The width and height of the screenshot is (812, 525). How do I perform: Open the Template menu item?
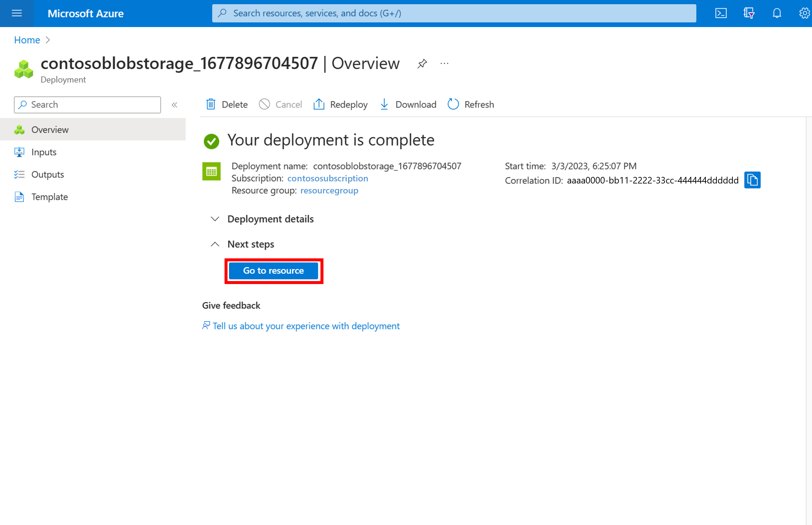(x=49, y=197)
